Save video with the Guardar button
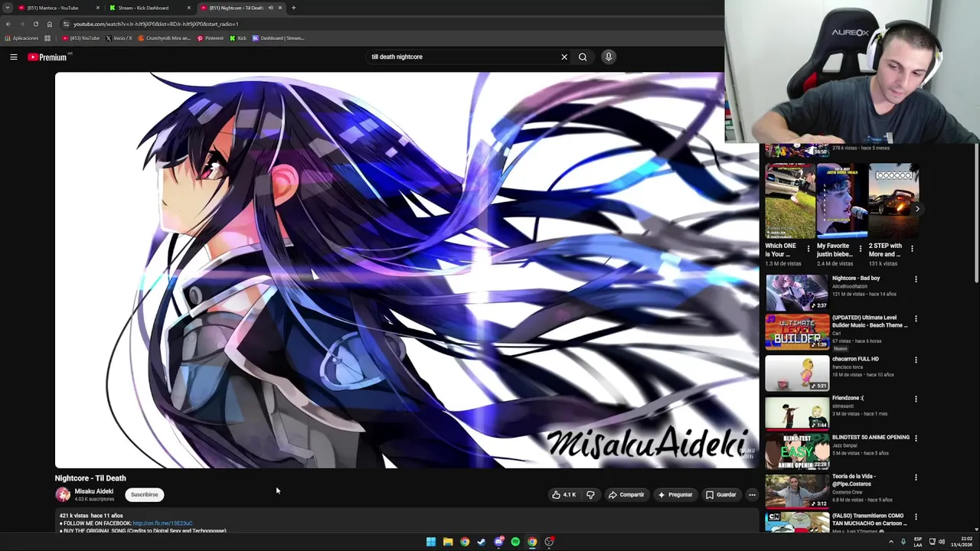The image size is (980, 551). 721,494
